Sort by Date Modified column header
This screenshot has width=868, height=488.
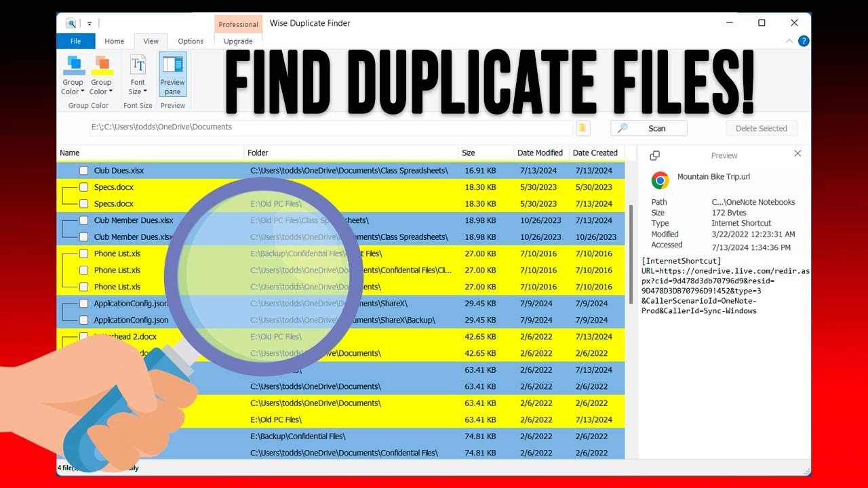[x=540, y=153]
